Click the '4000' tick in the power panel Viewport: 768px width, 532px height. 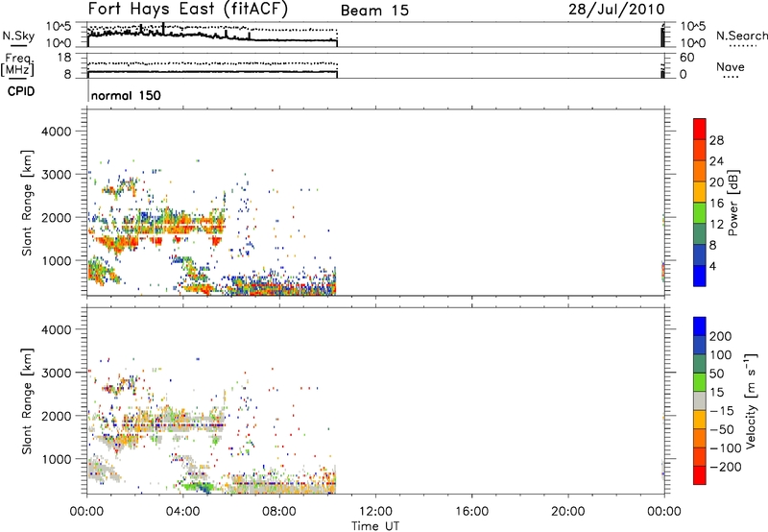(x=57, y=132)
